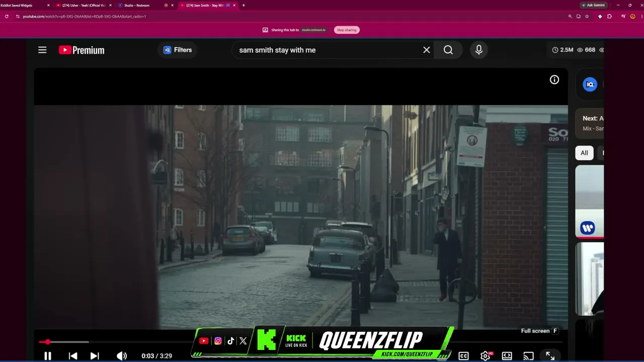Screen dimensions: 644x362
Task: Open a new browser tab
Action: pos(244,5)
